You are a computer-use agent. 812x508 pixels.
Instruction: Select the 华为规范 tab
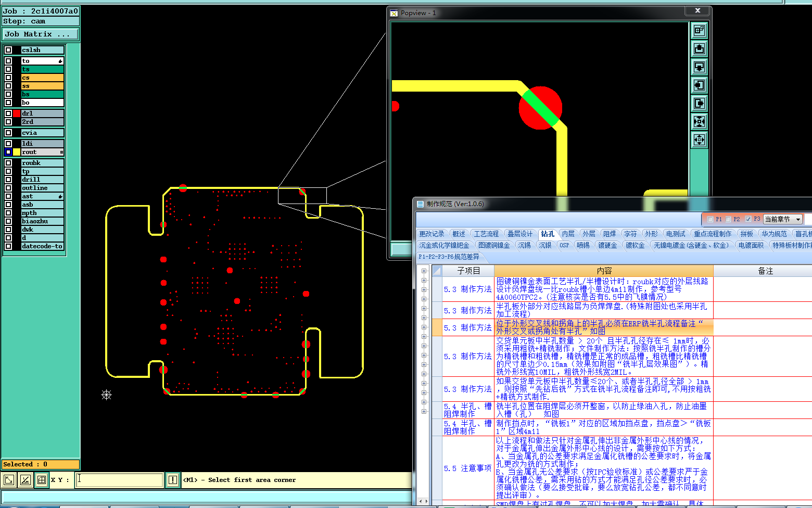pyautogui.click(x=774, y=234)
